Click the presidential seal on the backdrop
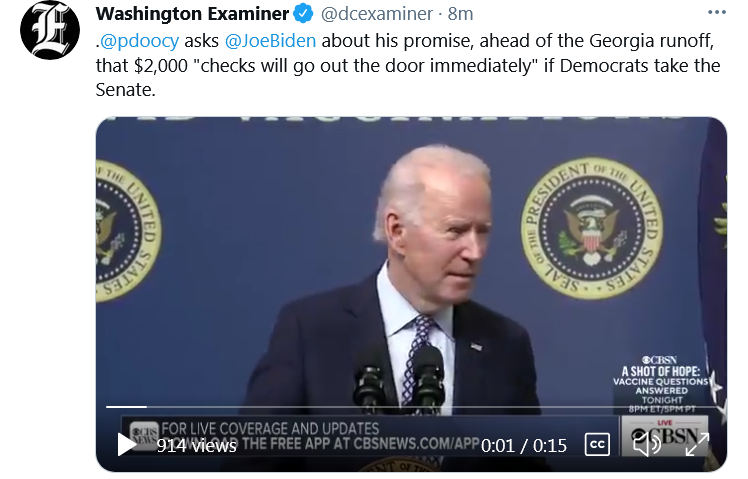The height and width of the screenshot is (479, 748). pos(592,228)
